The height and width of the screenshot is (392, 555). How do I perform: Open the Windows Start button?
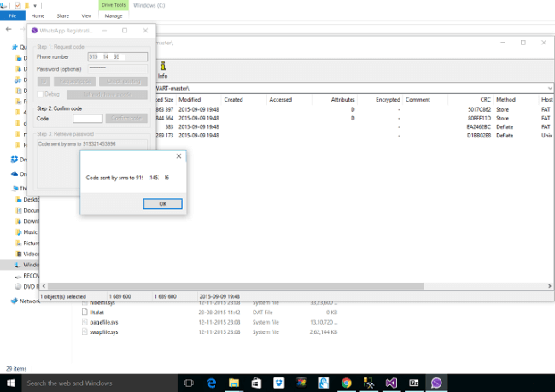point(11,383)
